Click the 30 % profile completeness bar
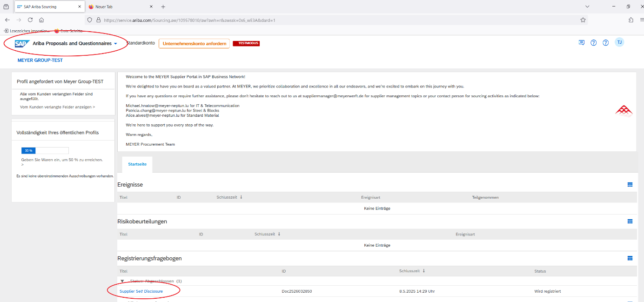The image size is (644, 302). coord(45,150)
